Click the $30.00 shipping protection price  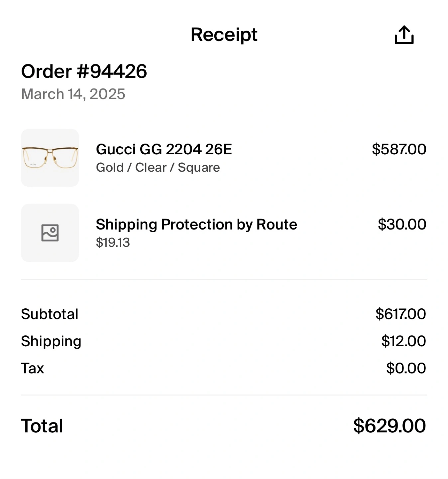402,225
